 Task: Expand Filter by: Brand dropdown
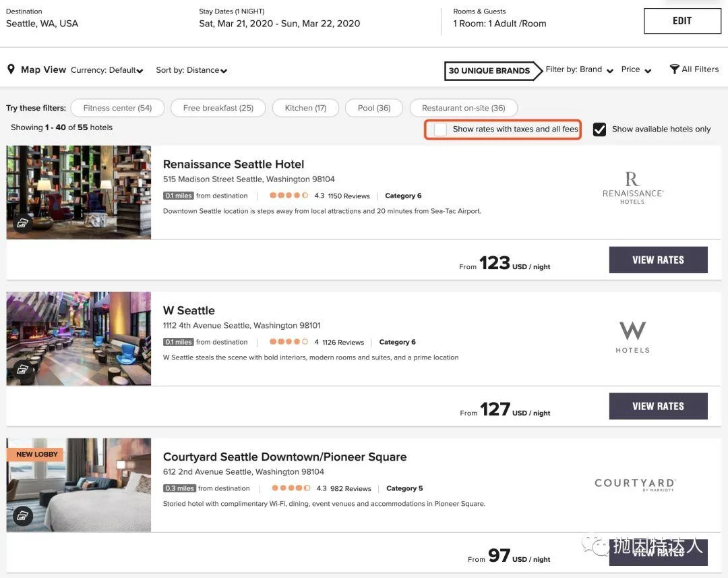tap(580, 69)
